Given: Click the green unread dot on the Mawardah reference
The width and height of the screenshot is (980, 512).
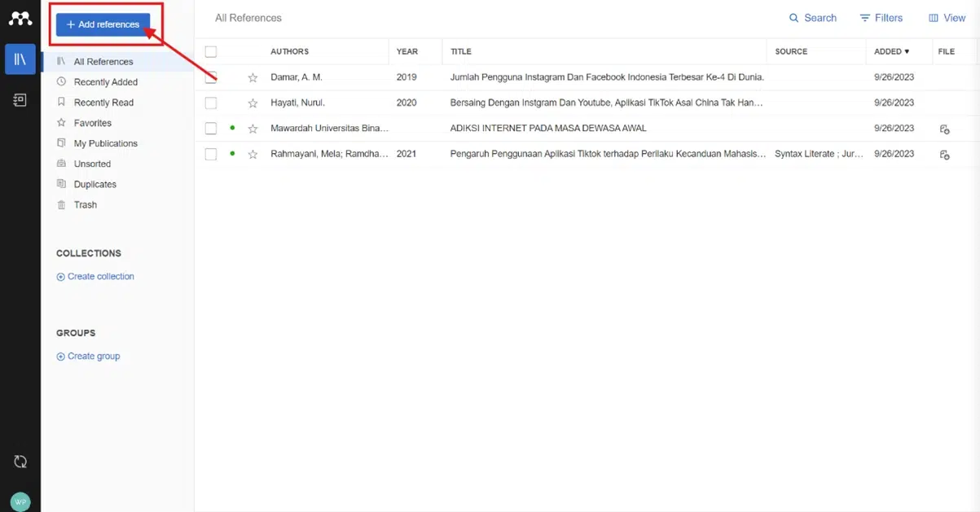Looking at the screenshot, I should pyautogui.click(x=234, y=129).
